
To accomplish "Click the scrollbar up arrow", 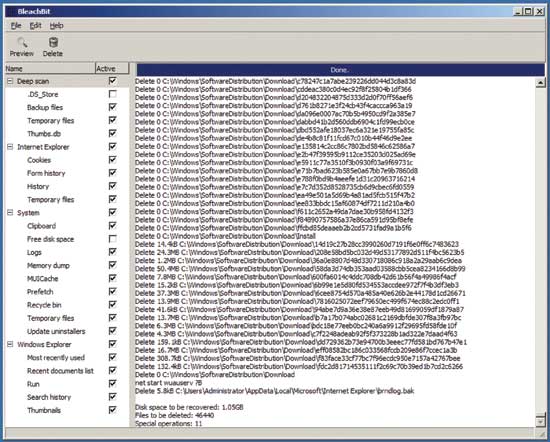I will pos(541,83).
